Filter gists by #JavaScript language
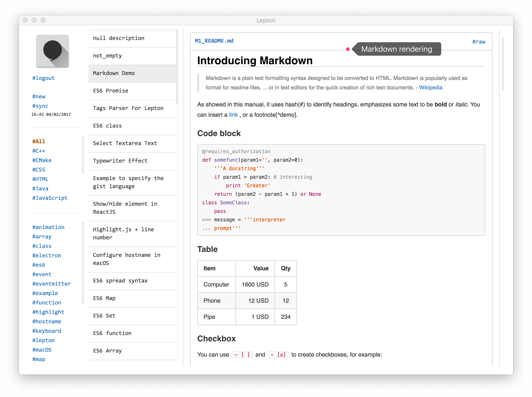The width and height of the screenshot is (532, 397). click(x=50, y=198)
